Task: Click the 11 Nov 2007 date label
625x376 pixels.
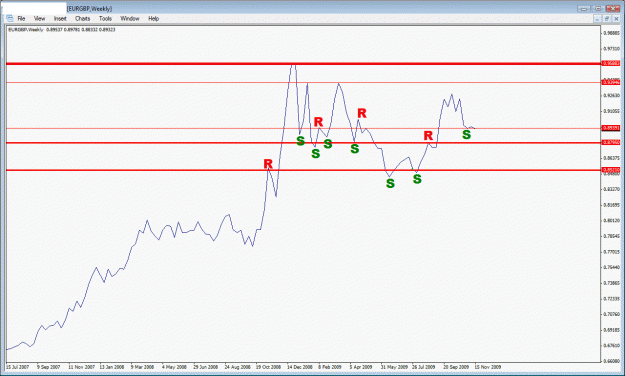Action: [81, 367]
